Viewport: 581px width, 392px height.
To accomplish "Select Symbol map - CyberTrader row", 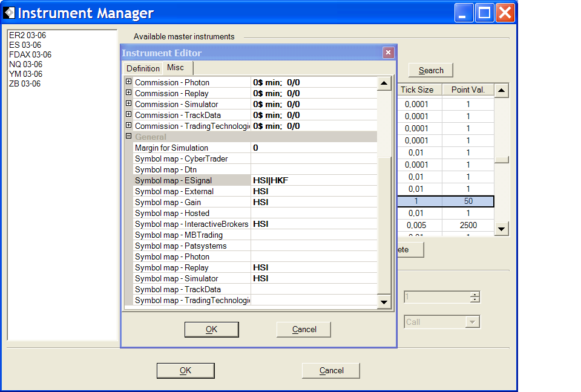I will click(x=255, y=158).
